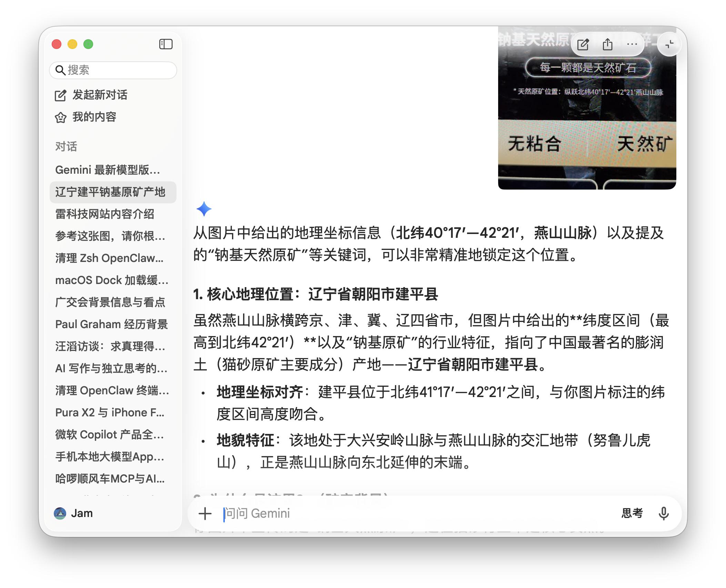Image resolution: width=726 pixels, height=588 pixels.
Task: Open the Gemini 最新模型版 conversation
Action: (x=108, y=170)
